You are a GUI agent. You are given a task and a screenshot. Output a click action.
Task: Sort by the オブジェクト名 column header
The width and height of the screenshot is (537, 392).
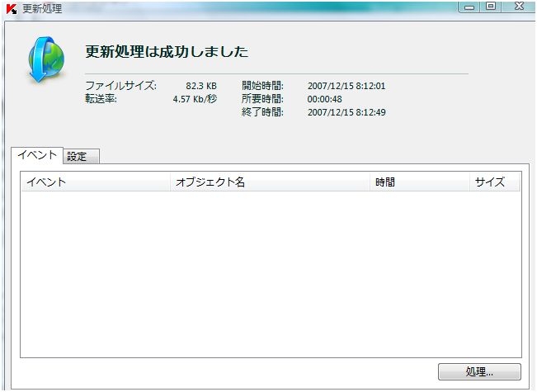(x=270, y=182)
